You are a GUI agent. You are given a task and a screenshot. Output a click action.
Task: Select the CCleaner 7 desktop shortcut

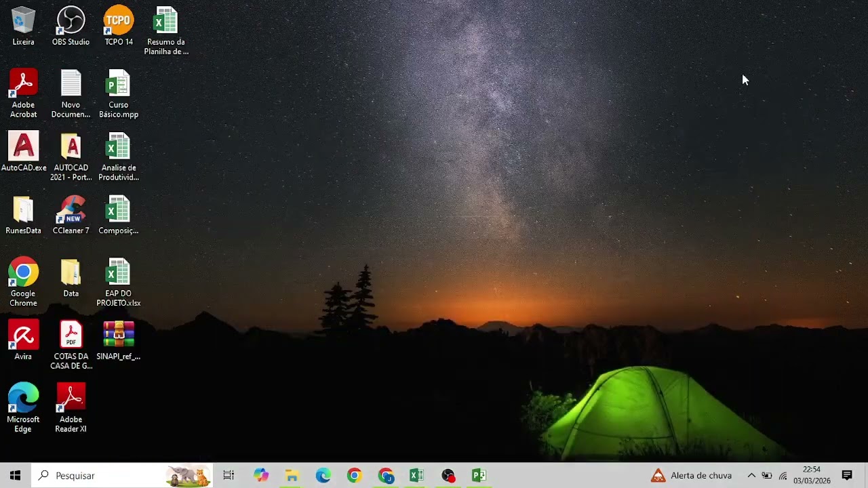pos(71,216)
